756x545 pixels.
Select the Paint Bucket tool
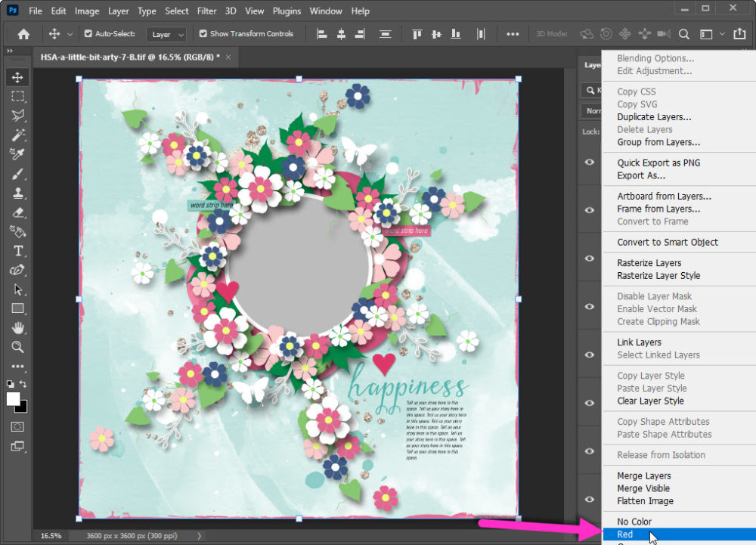click(18, 231)
